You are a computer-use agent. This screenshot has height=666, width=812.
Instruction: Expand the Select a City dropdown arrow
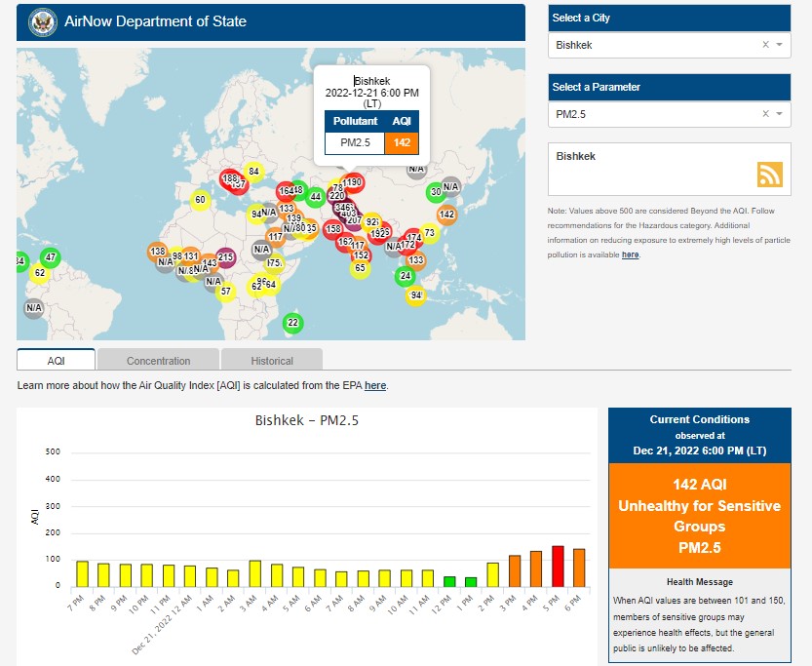(x=780, y=45)
